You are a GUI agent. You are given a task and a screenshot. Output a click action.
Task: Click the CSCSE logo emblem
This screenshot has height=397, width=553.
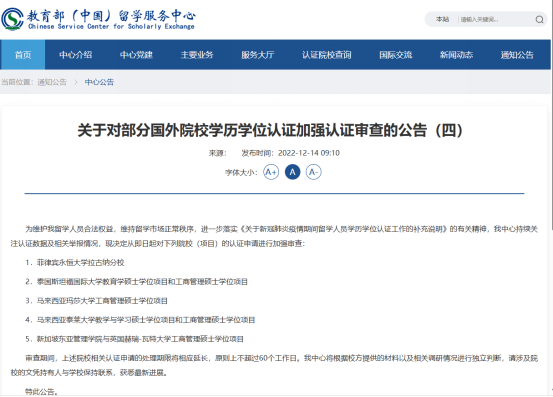[x=12, y=19]
